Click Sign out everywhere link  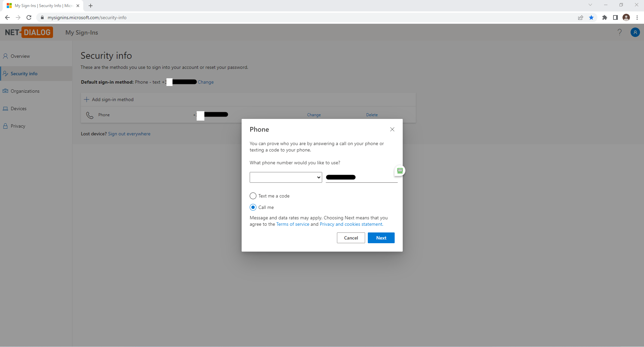coord(129,134)
